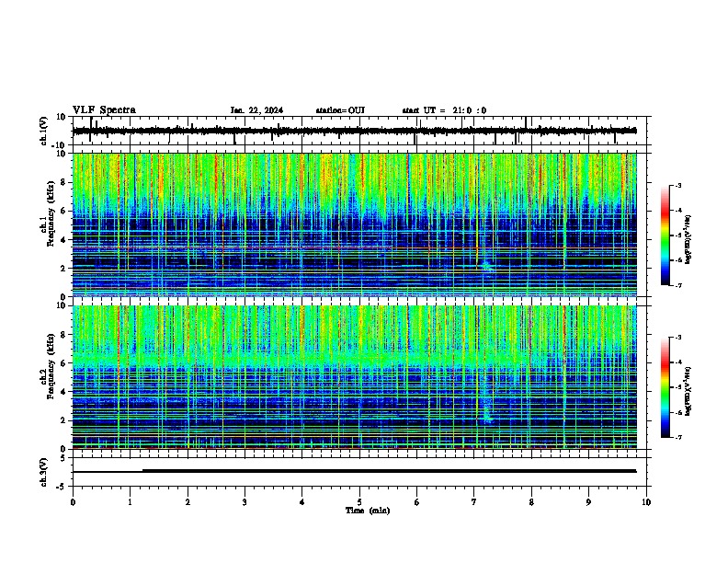Click the ch.3 axis "5" tick label
This screenshot has width=728, height=563.
point(63,458)
